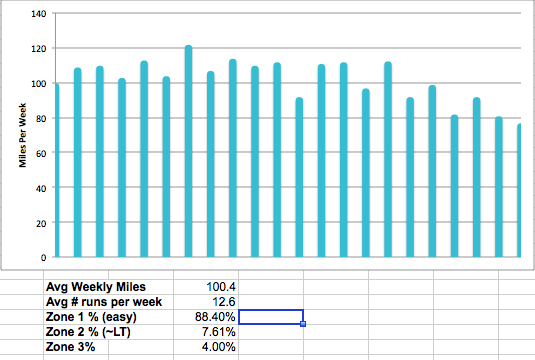Click the 120 label on the chart axis
535x360 pixels.
39,49
